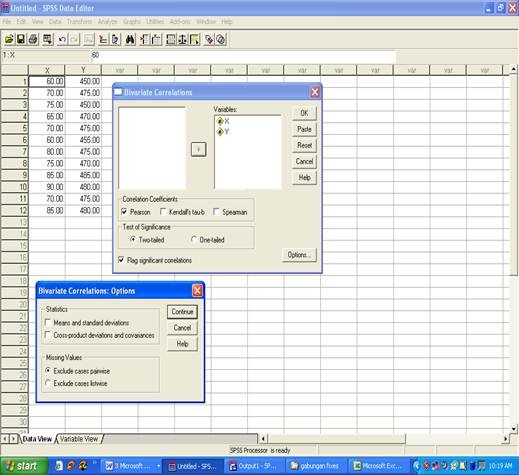This screenshot has width=519, height=475.
Task: Open the Data menu
Action: tap(55, 22)
